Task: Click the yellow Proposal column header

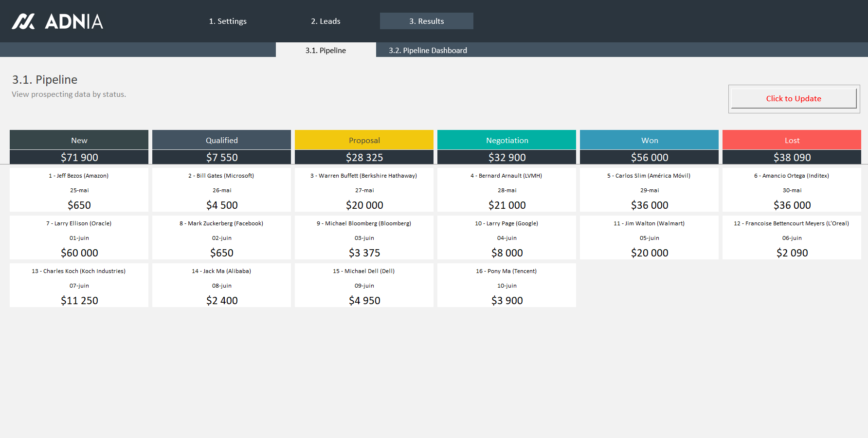Action: 364,140
